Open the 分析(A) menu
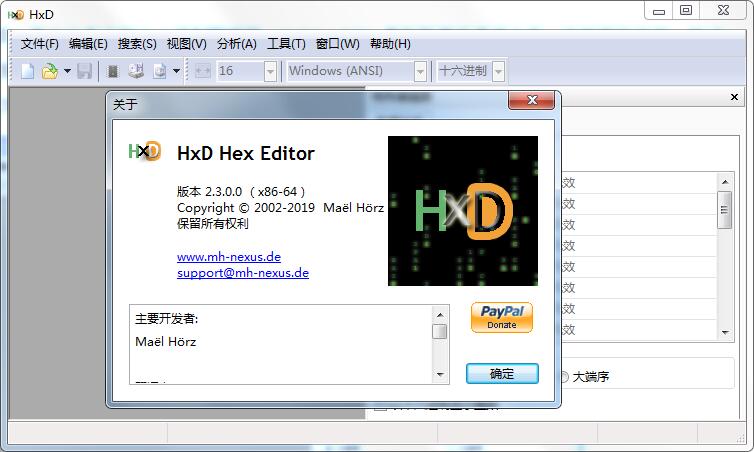 pos(237,44)
